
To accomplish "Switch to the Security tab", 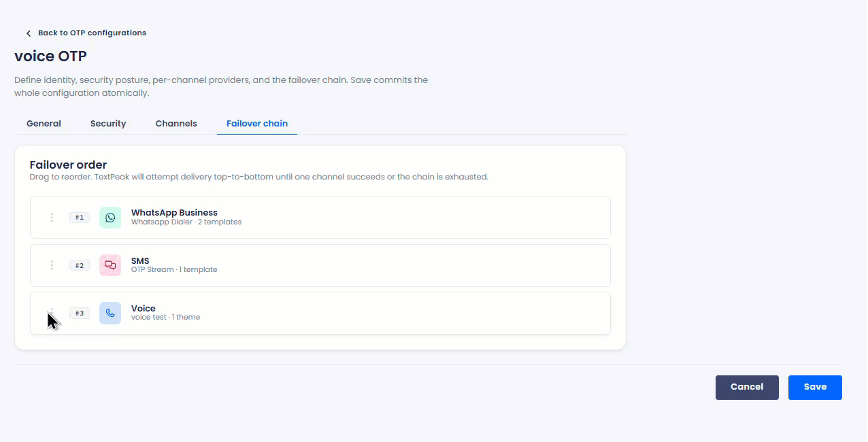I will click(x=108, y=123).
